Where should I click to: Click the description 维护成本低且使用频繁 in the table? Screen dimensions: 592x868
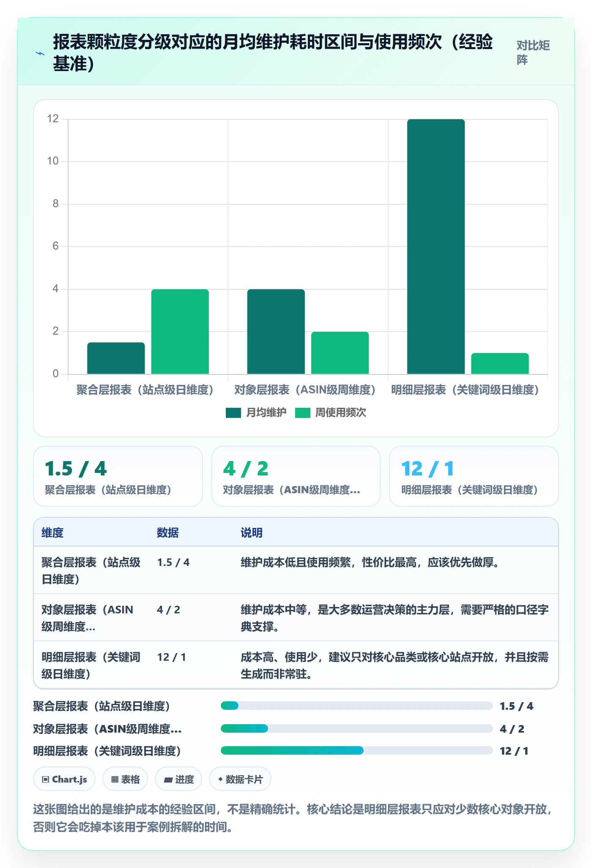tap(370, 562)
